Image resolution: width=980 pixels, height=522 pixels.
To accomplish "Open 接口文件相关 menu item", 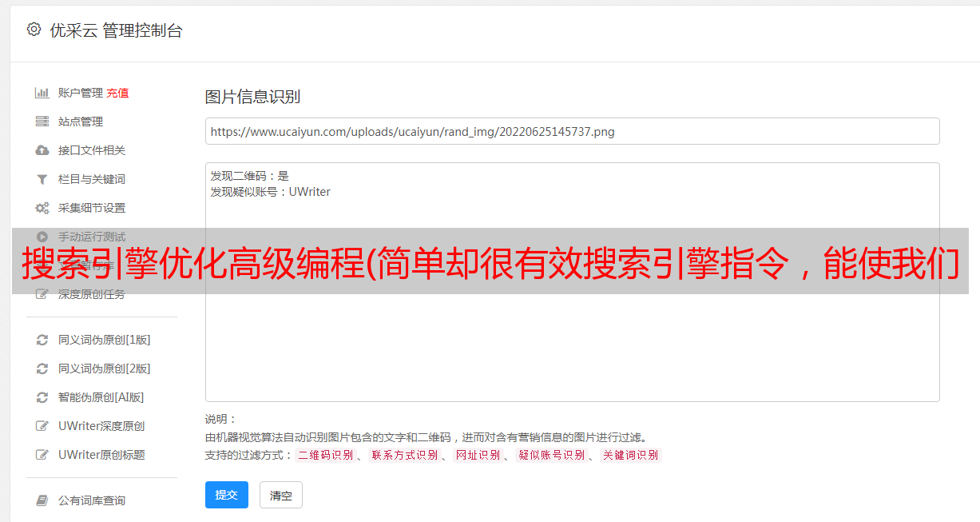I will [92, 150].
